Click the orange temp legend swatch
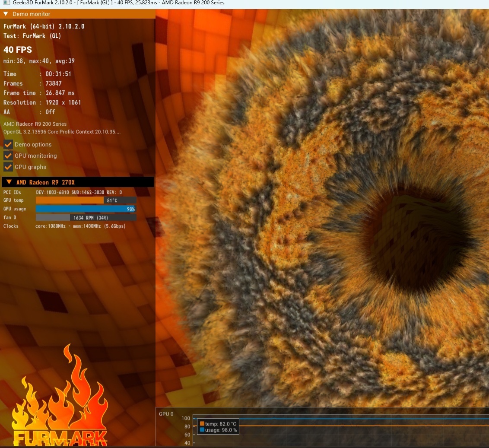Image resolution: width=489 pixels, height=448 pixels. [x=202, y=424]
